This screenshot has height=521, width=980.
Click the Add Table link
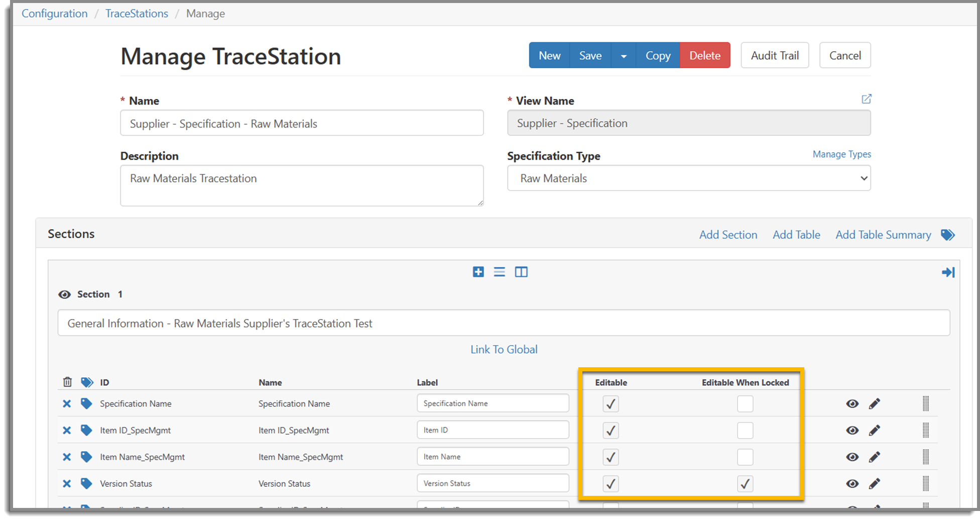point(796,235)
